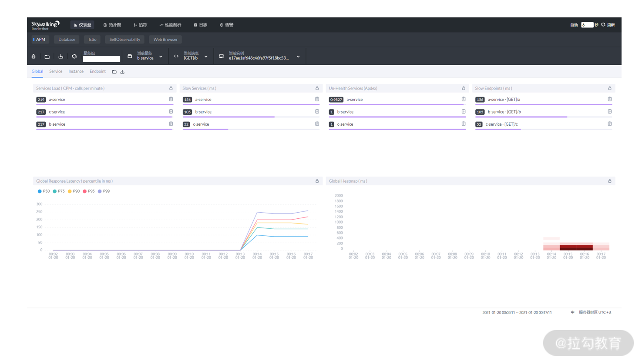This screenshot has width=642, height=364.
Task: Copy b-service - {GET}/b endpoint name
Action: pos(610,111)
